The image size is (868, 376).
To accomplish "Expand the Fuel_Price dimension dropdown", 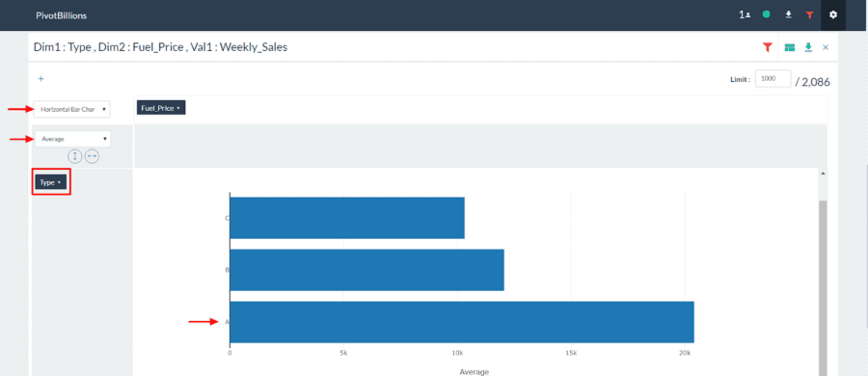I will 160,108.
